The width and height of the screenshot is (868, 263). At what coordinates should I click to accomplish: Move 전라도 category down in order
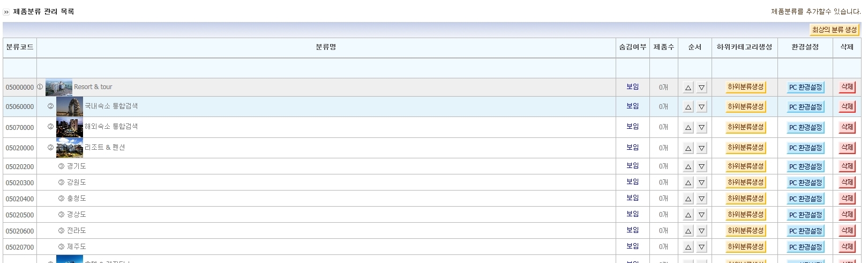(x=701, y=231)
